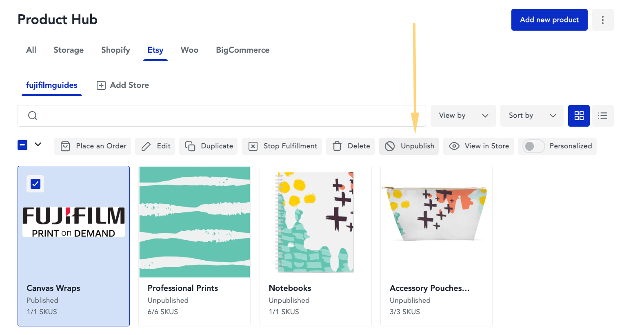The height and width of the screenshot is (335, 644).
Task: Switch to the BigCommerce tab
Action: 242,50
